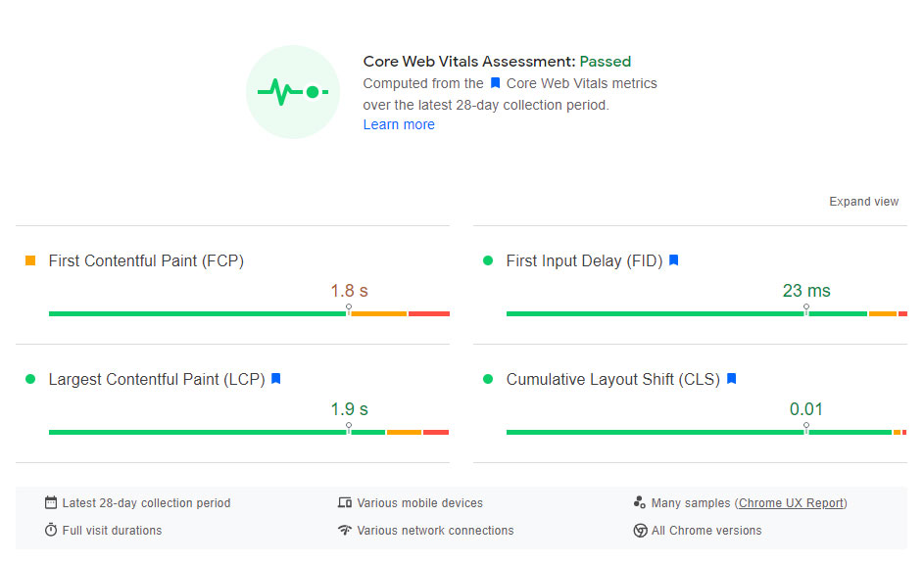Click the FCP distribution bar marker at 1.8 s
This screenshot has height=564, width=924.
349,309
